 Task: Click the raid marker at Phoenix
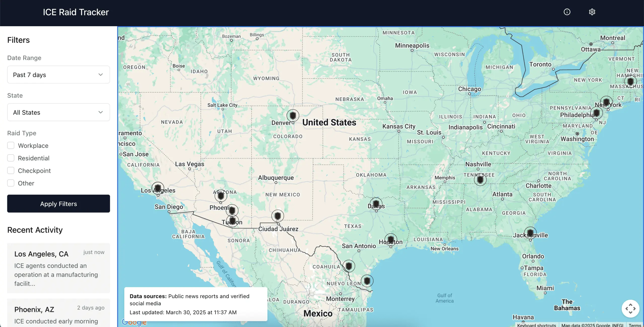pos(232,210)
